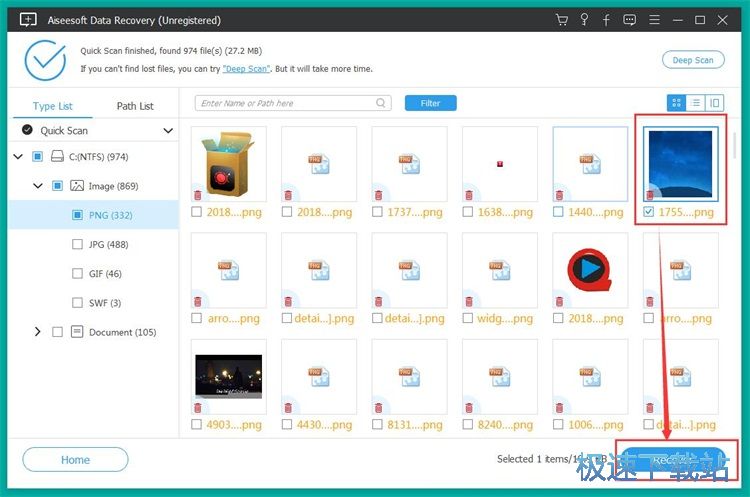Click the file grid vertical scrollbar
The width and height of the screenshot is (750, 497).
[734, 145]
